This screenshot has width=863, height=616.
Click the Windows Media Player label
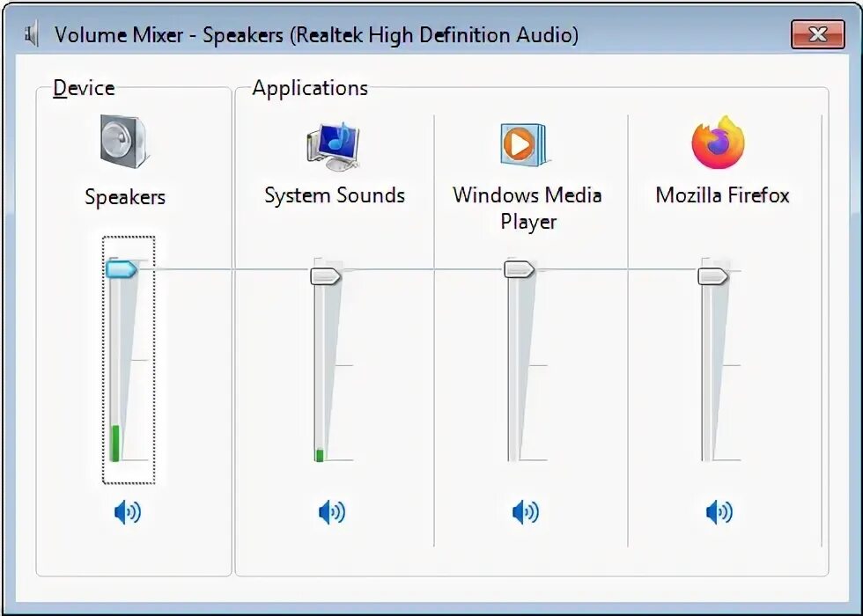527,209
